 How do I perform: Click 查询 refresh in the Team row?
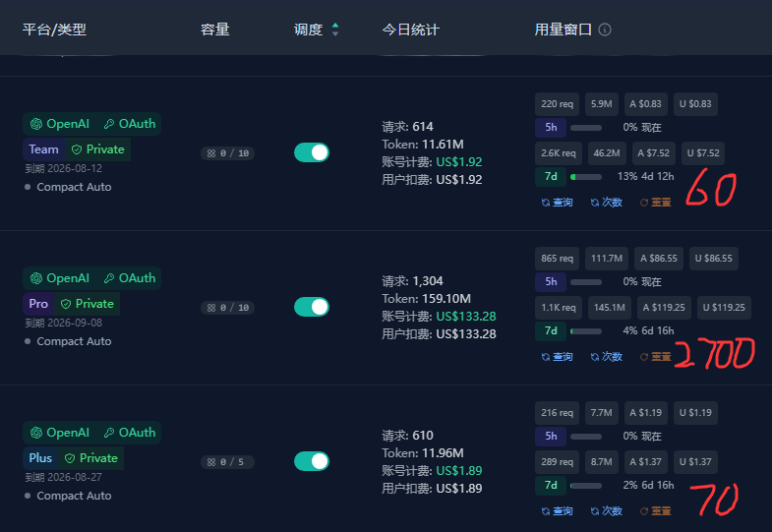coord(557,203)
